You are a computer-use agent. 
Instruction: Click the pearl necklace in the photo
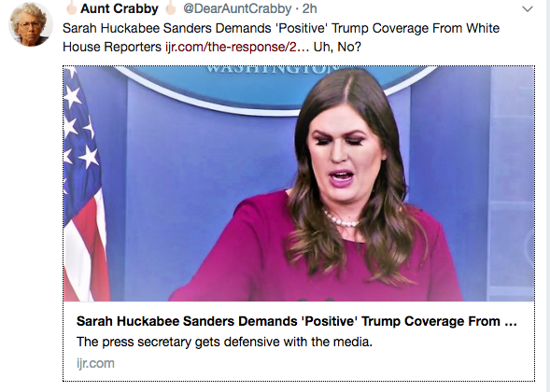(x=340, y=218)
